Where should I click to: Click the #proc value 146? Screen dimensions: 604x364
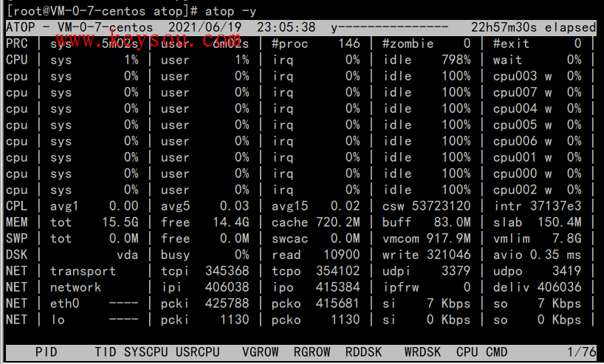pos(349,44)
